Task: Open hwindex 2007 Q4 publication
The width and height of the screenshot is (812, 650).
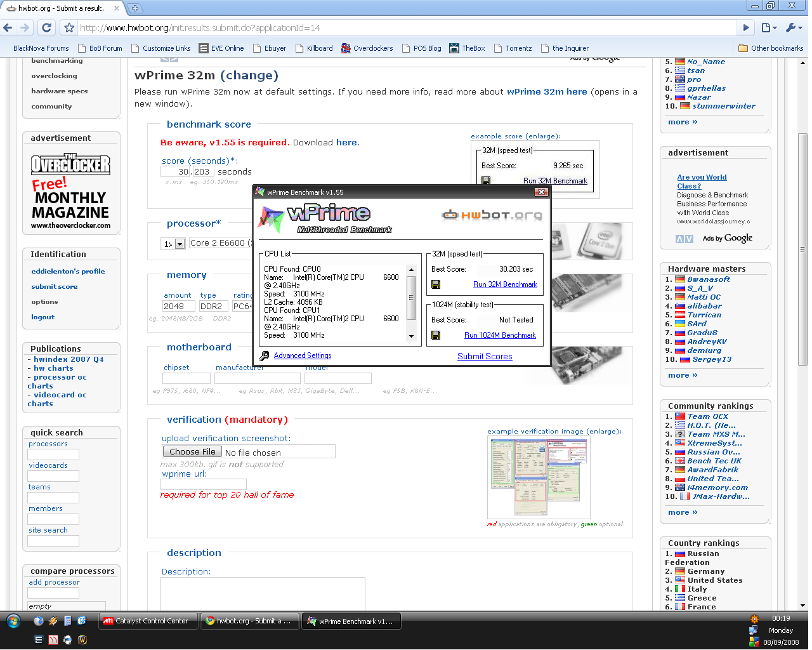Action: point(69,359)
